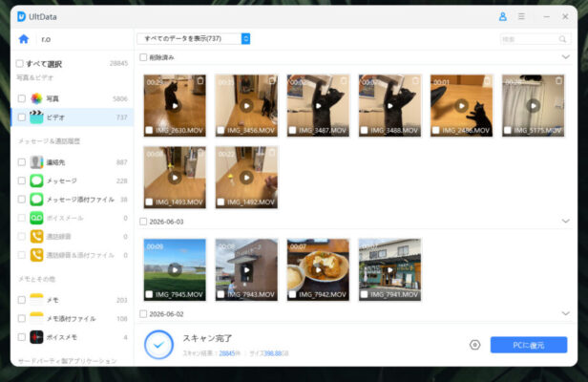Click trash icon on IMG_3456.MOV

[272, 80]
